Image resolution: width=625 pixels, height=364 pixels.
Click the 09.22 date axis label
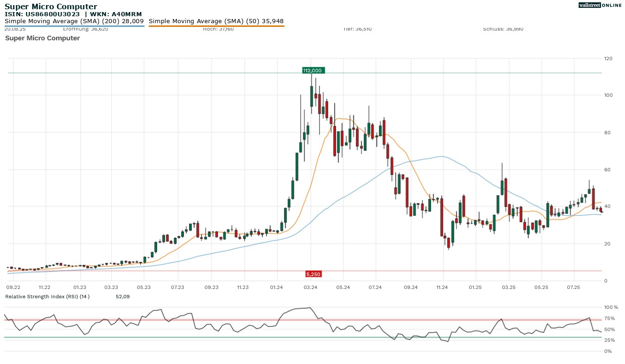[13, 287]
